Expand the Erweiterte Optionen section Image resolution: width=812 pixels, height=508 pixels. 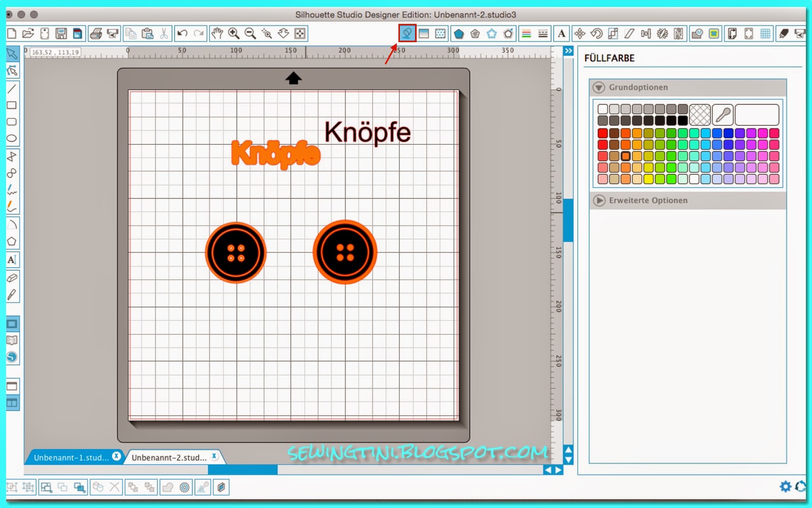(600, 201)
